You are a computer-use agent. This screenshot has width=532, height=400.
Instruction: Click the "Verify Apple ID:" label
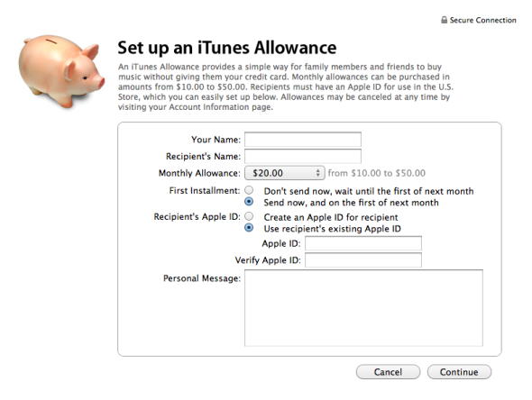tap(268, 260)
